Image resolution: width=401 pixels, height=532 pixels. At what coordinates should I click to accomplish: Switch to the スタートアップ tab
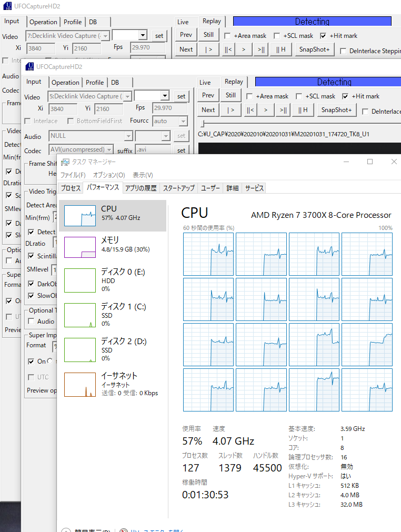[179, 188]
